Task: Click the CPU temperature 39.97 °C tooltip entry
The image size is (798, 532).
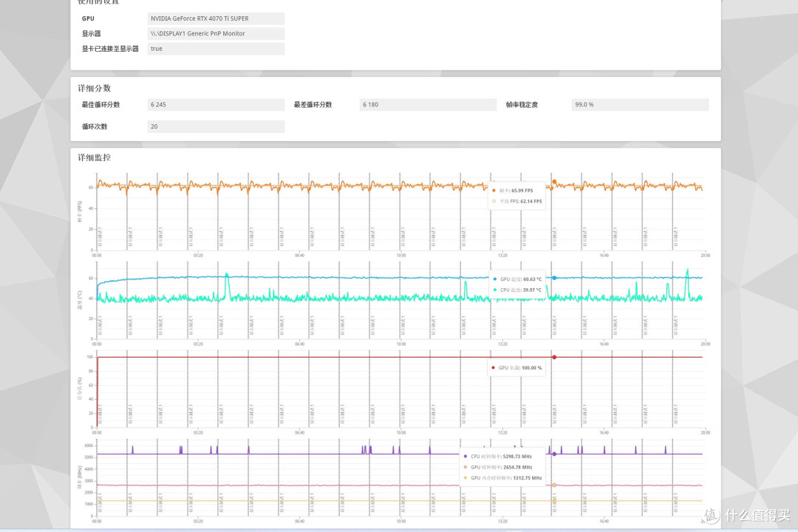Action: point(517,290)
